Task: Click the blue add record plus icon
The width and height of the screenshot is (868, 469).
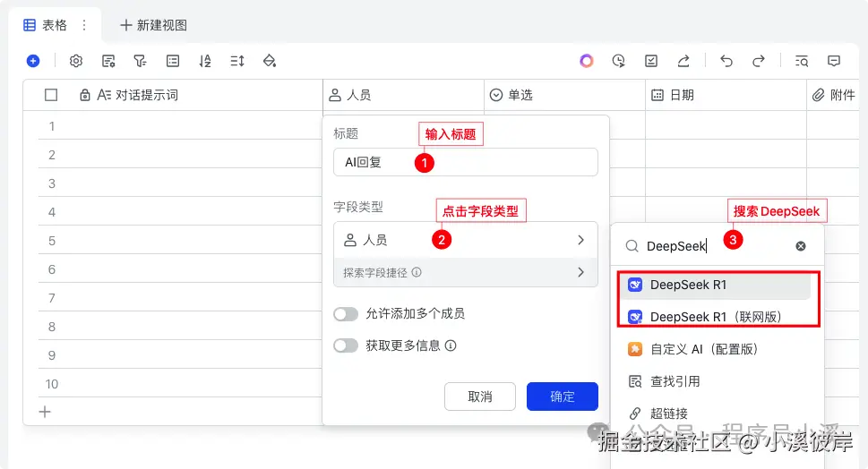Action: [x=33, y=61]
